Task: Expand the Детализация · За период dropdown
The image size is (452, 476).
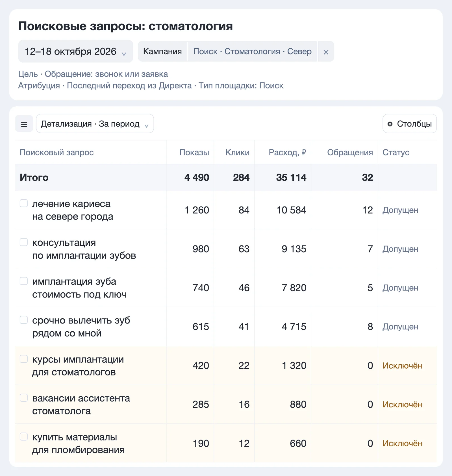Action: (x=95, y=124)
